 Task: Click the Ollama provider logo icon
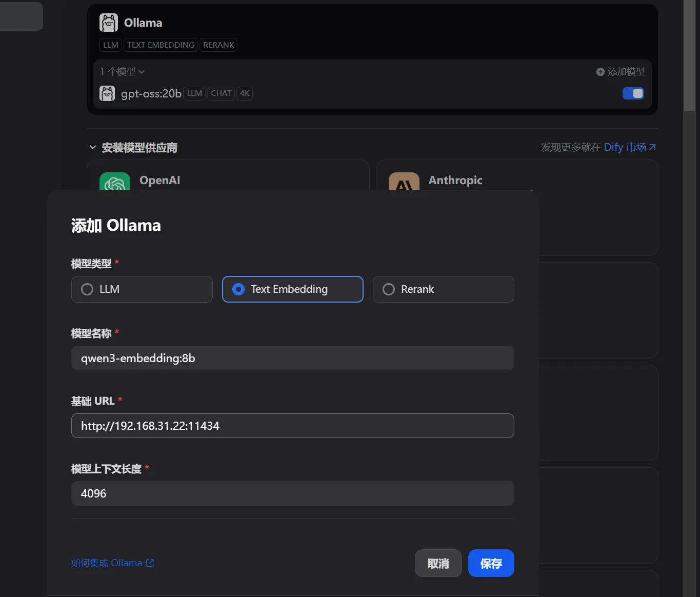[x=109, y=23]
